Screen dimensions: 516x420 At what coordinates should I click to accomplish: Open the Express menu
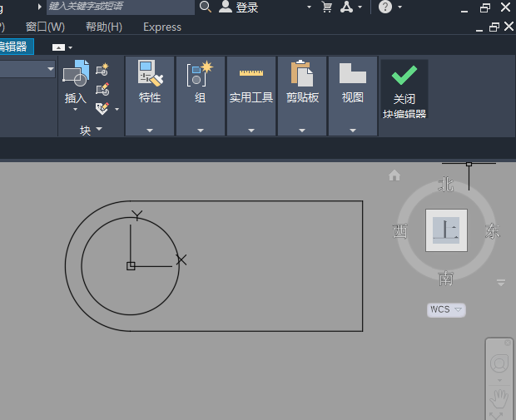coord(161,27)
